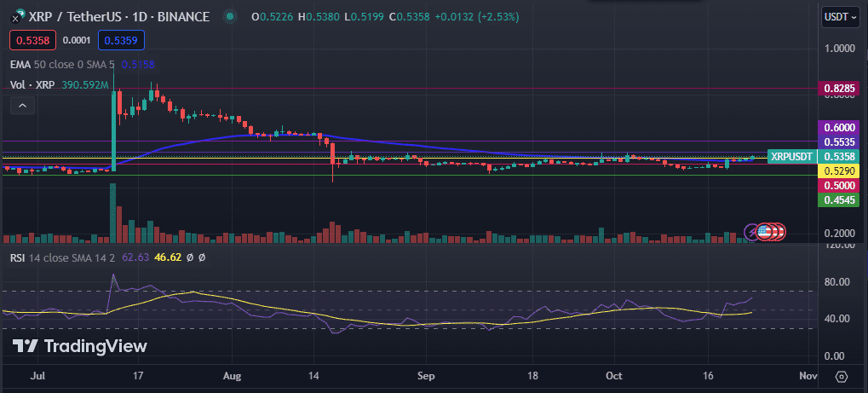
Task: Open the USDT currency dropdown
Action: click(x=841, y=17)
